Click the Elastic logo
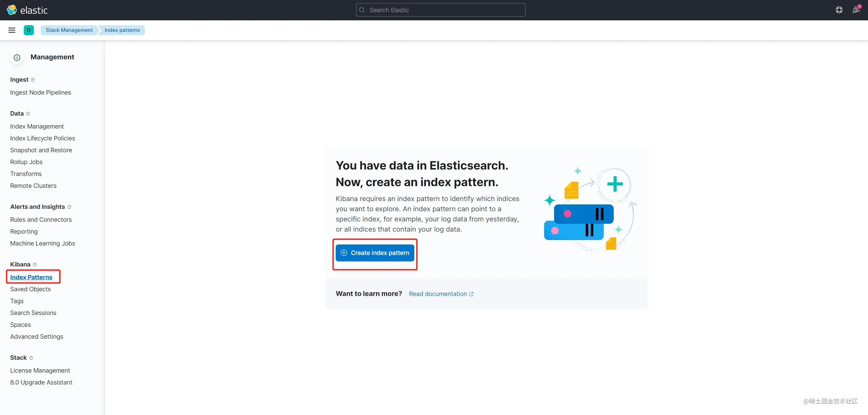 pyautogui.click(x=27, y=10)
